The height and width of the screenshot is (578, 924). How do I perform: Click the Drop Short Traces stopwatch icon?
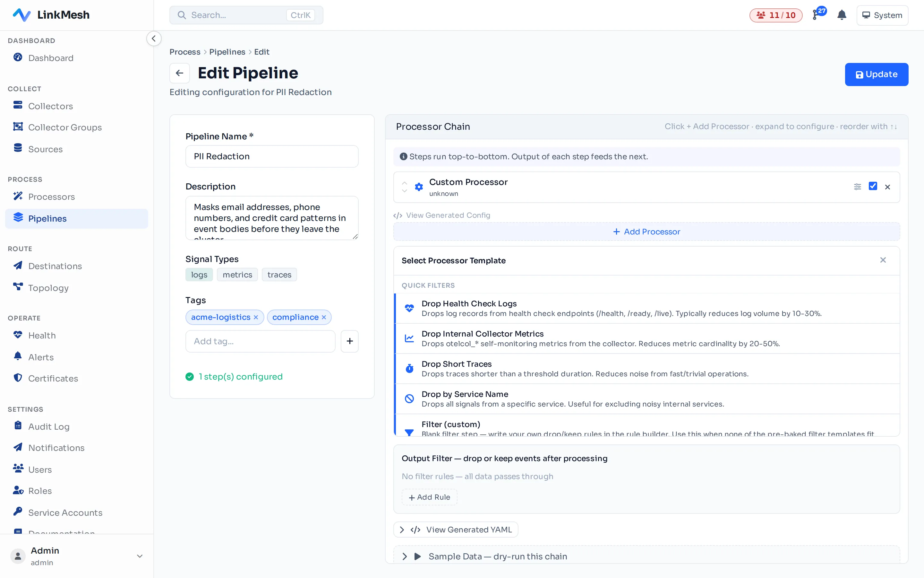coord(409,369)
